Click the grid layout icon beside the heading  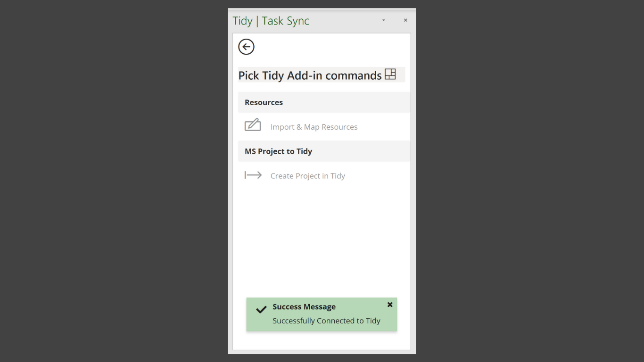[390, 74]
